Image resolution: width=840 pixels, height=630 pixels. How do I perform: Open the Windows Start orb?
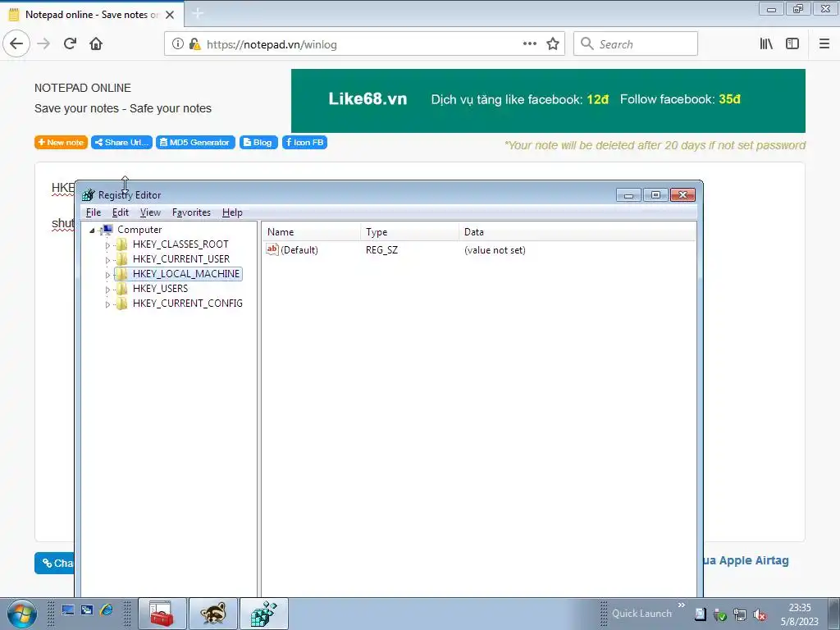coord(22,614)
